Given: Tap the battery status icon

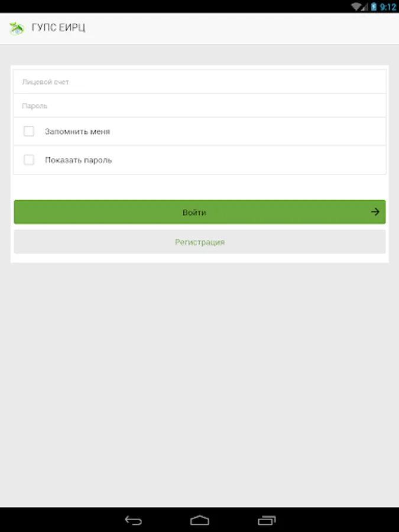Looking at the screenshot, I should tap(374, 7).
